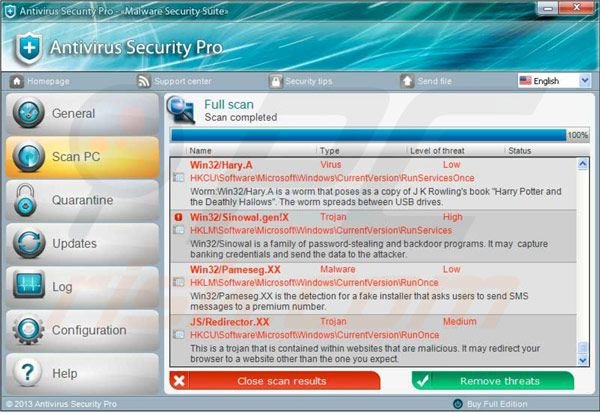
Task: Sort by the Level of threat column
Action: pyautogui.click(x=437, y=151)
